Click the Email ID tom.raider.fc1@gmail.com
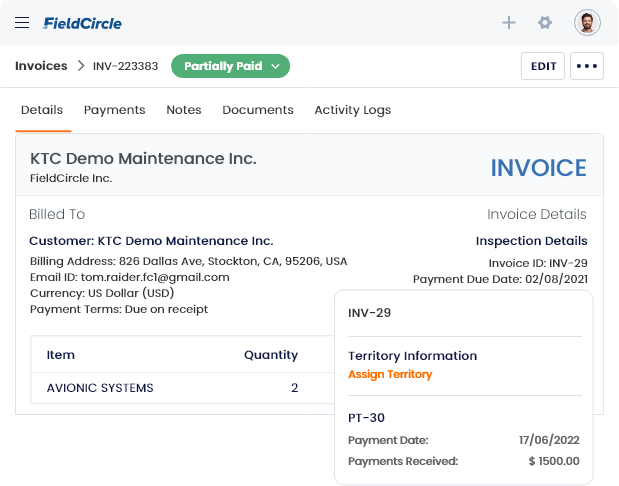This screenshot has width=619, height=486. 130,278
